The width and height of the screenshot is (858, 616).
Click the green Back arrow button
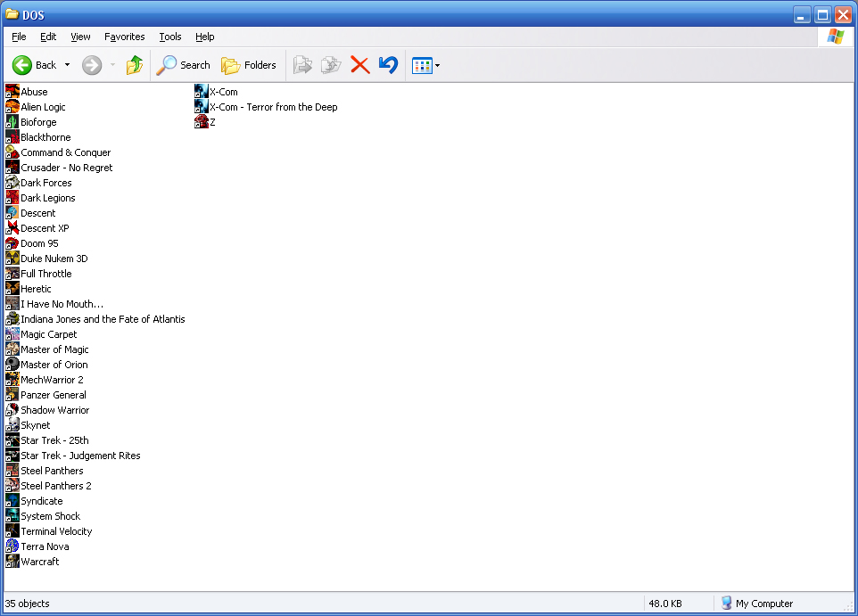(22, 65)
